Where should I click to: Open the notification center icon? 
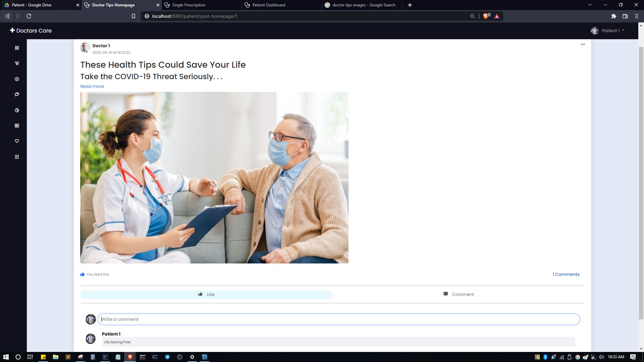(633, 357)
